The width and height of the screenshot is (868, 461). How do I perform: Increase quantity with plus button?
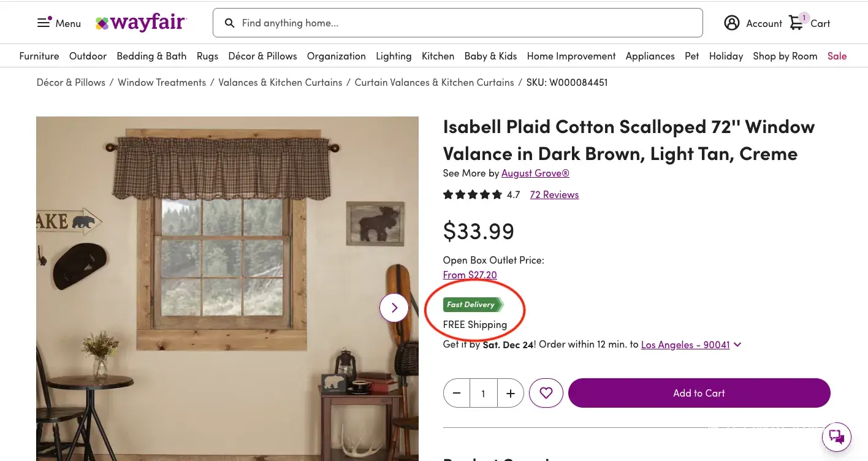[x=510, y=393]
